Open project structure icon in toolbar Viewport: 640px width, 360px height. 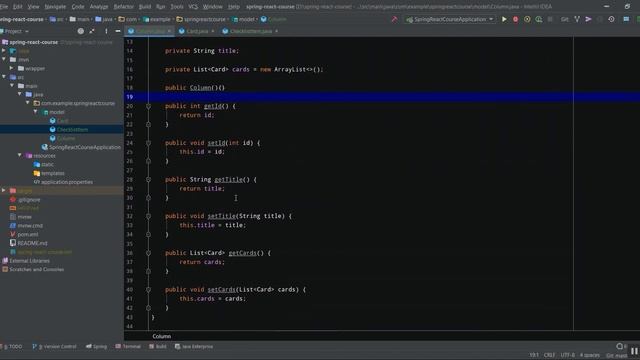626,19
